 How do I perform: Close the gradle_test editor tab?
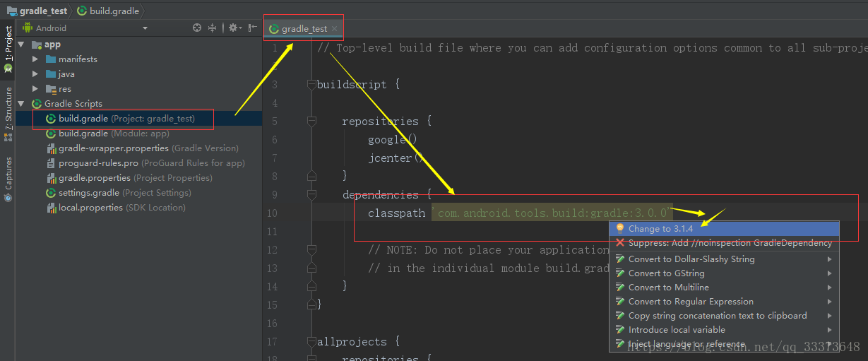[335, 29]
